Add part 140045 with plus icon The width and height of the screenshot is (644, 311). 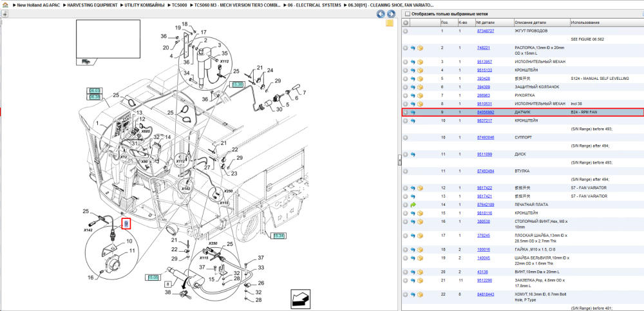(405, 258)
